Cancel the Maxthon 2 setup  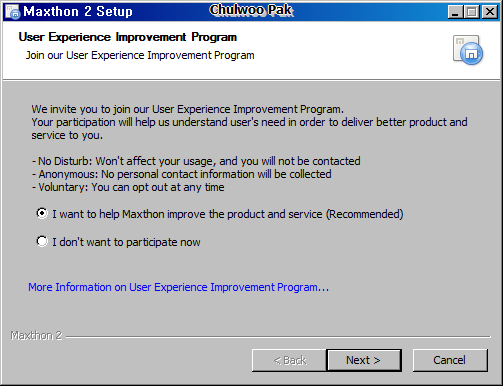[x=450, y=360]
